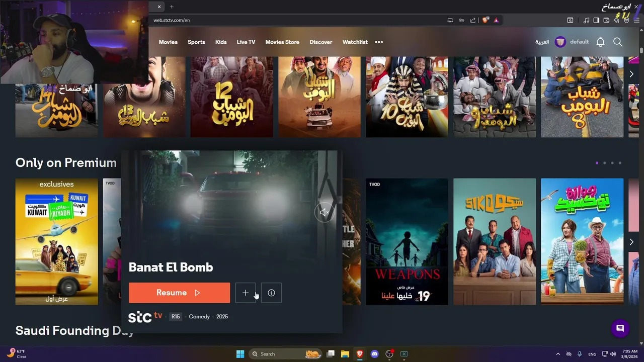Open the Movies Store page
This screenshot has height=362, width=644.
[x=282, y=42]
